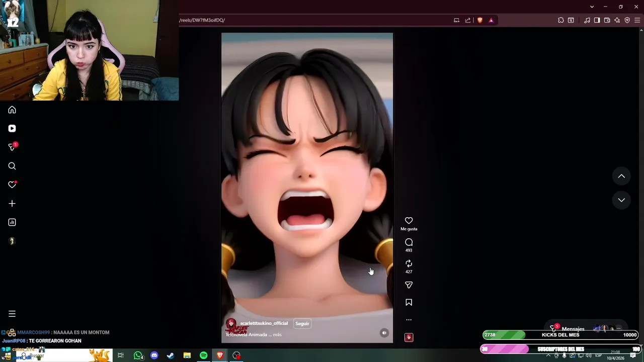Screen dimensions: 644x362
Task: Open Brave Rewards triangle icon
Action: point(491,20)
